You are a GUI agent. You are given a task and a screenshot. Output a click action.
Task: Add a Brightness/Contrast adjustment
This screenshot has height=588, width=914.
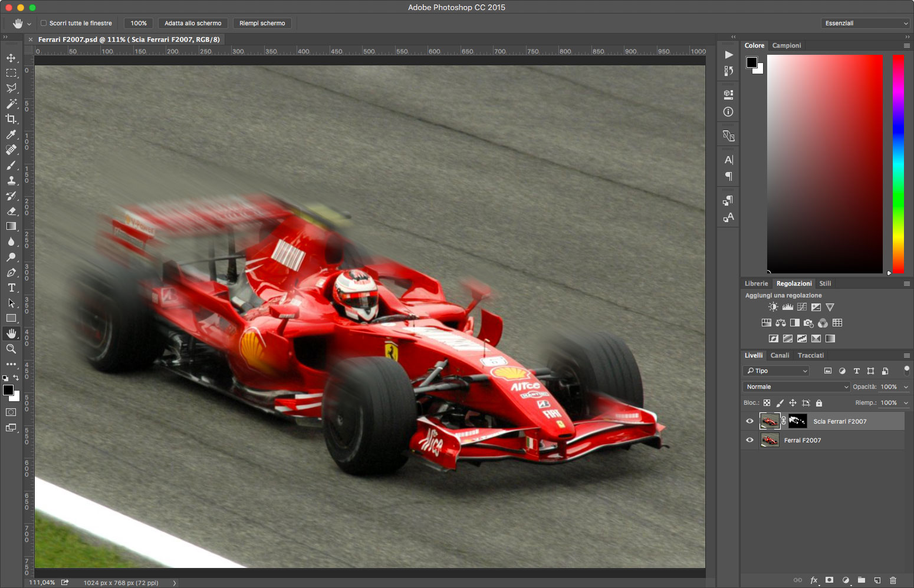(773, 307)
